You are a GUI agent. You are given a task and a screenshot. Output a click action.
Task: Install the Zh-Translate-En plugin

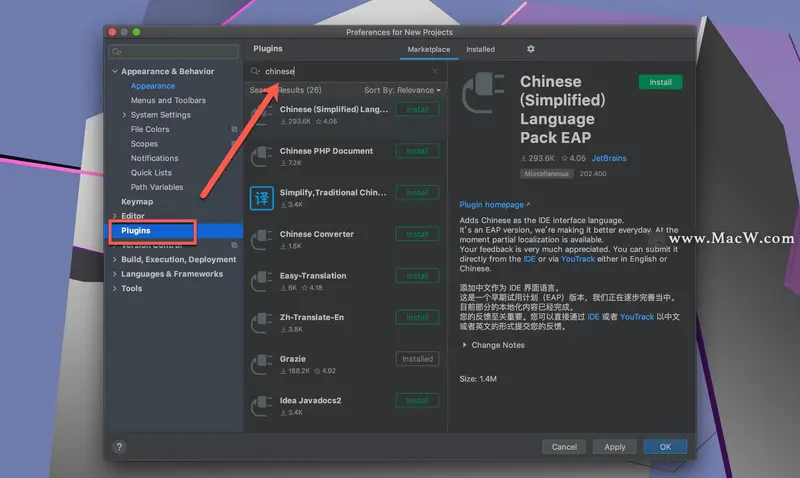[417, 317]
